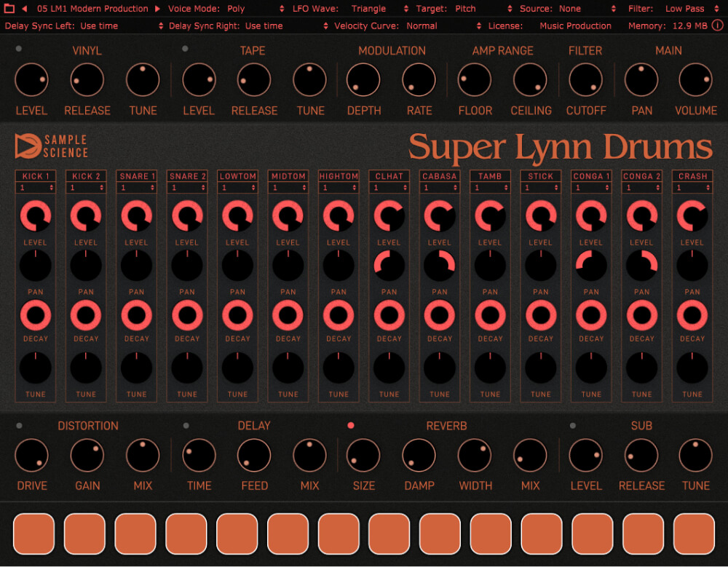Click the DELAY FEED knob

pos(254,456)
